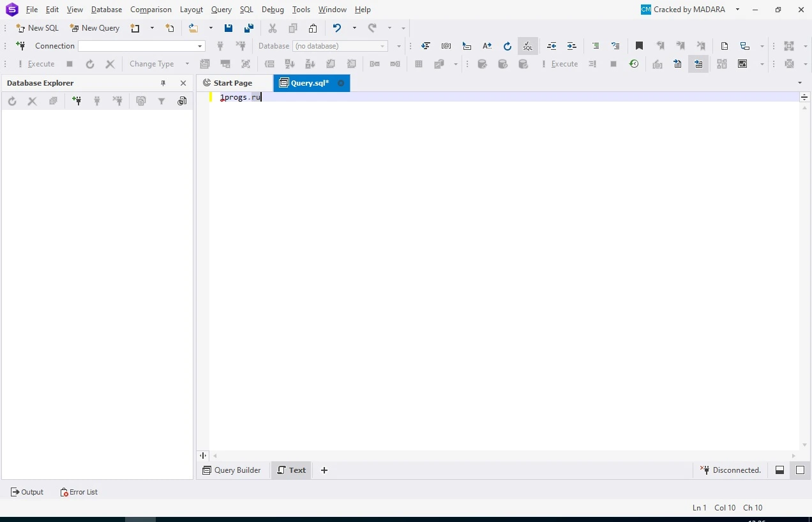Open the Tools menu

click(301, 10)
